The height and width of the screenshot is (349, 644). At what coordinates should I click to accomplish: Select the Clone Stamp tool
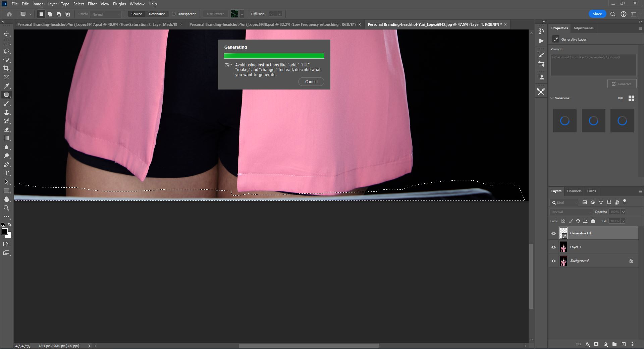point(6,112)
